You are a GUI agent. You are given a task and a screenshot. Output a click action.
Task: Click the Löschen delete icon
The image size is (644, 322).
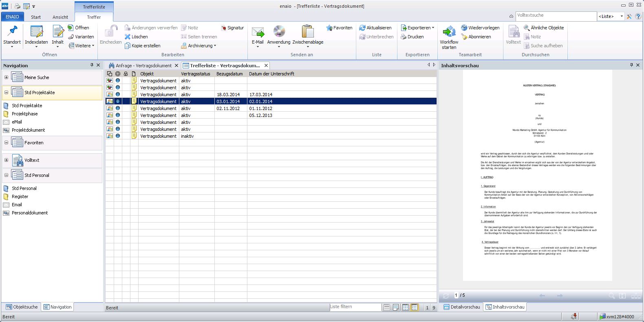pos(128,37)
